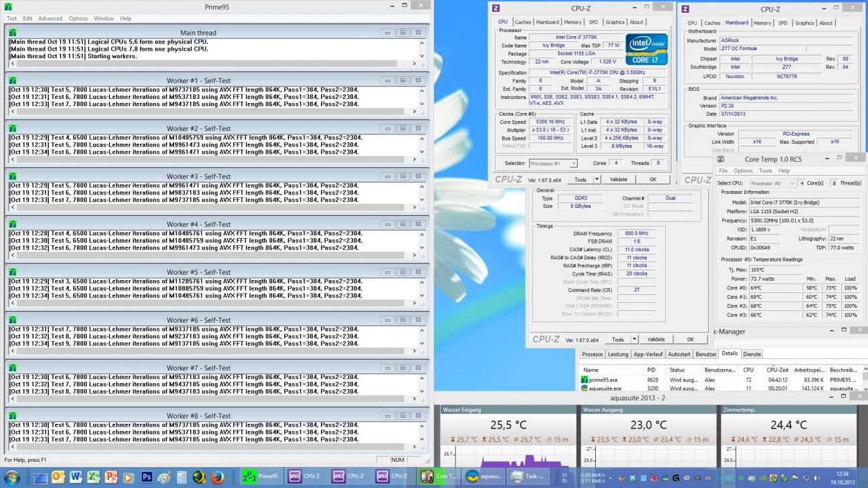
Task: Click Validate in CPU-Z Memory window
Action: [656, 340]
